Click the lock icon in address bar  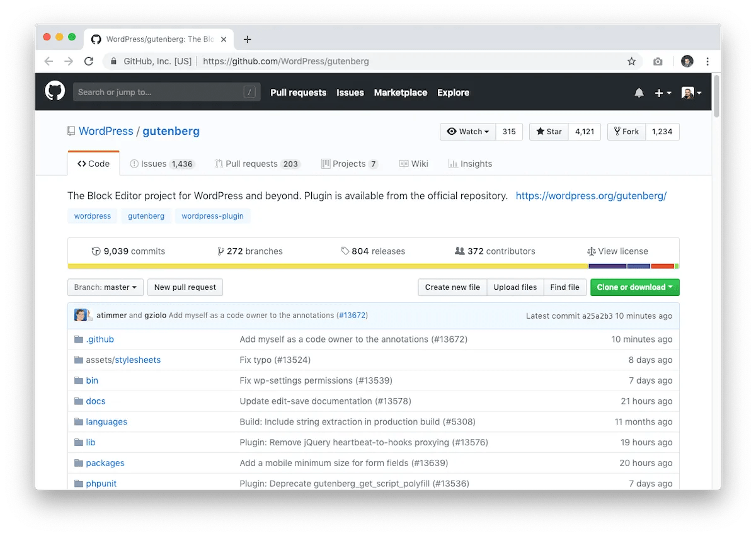113,61
